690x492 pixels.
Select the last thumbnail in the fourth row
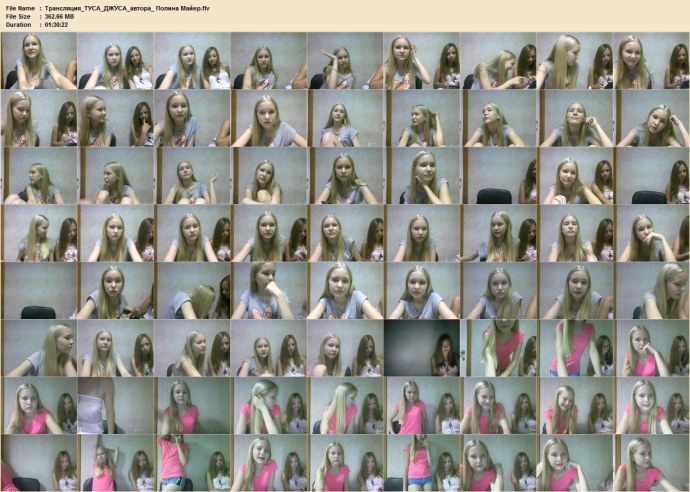tap(651, 233)
